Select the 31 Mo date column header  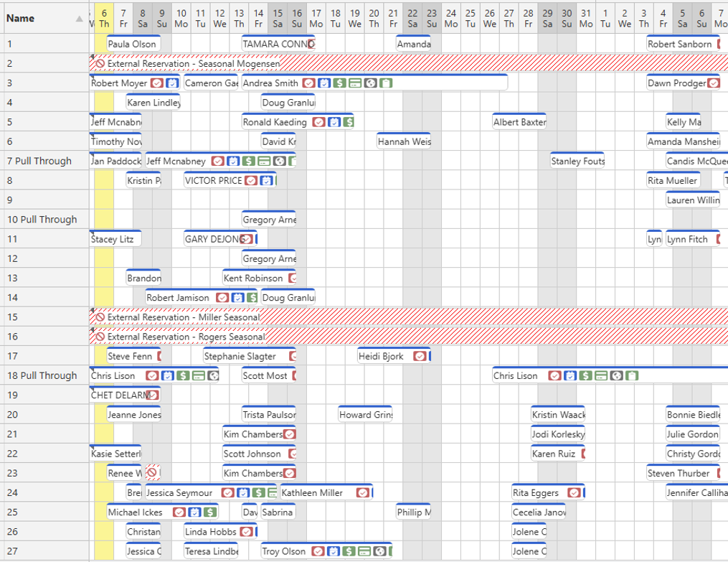(x=586, y=18)
